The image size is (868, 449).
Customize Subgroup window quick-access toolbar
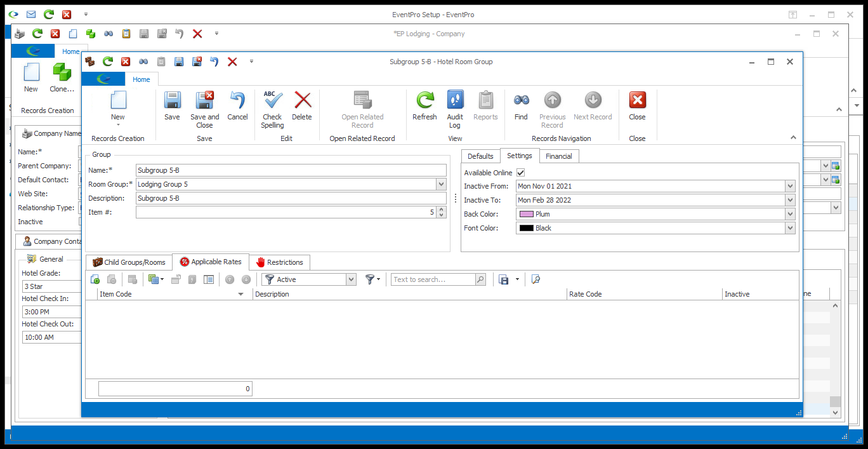[251, 62]
